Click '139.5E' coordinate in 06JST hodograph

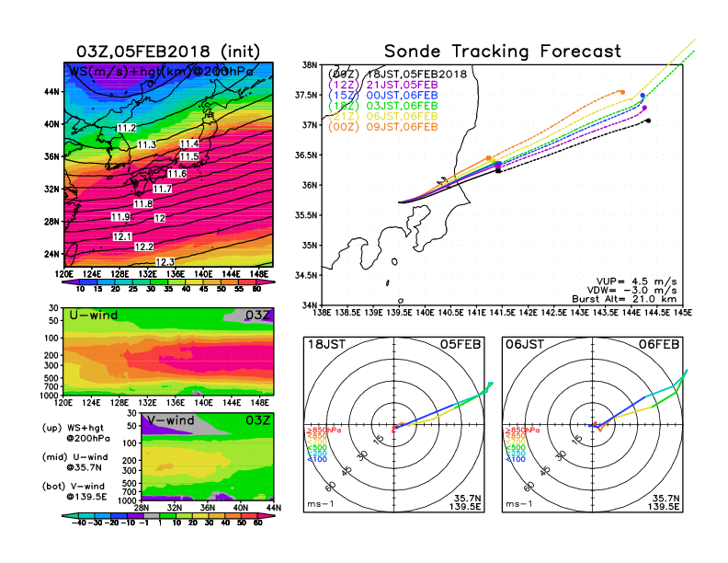664,507
